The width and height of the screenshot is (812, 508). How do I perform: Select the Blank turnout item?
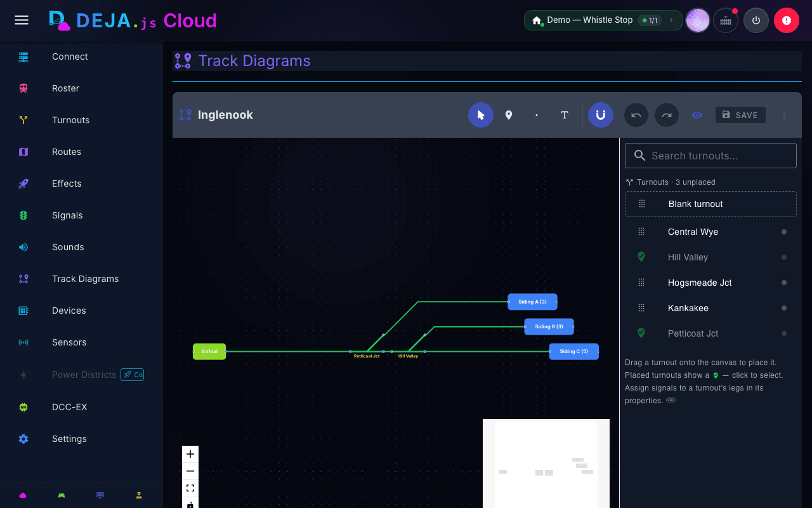coord(710,204)
